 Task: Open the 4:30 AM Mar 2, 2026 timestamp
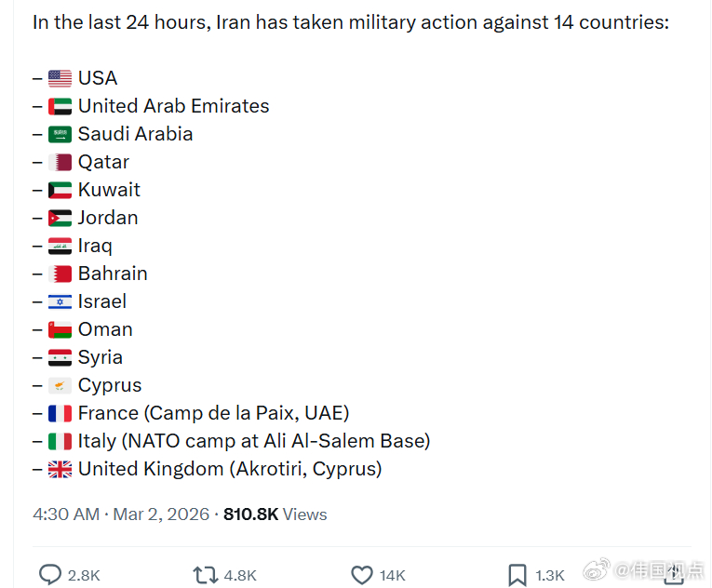(x=121, y=514)
